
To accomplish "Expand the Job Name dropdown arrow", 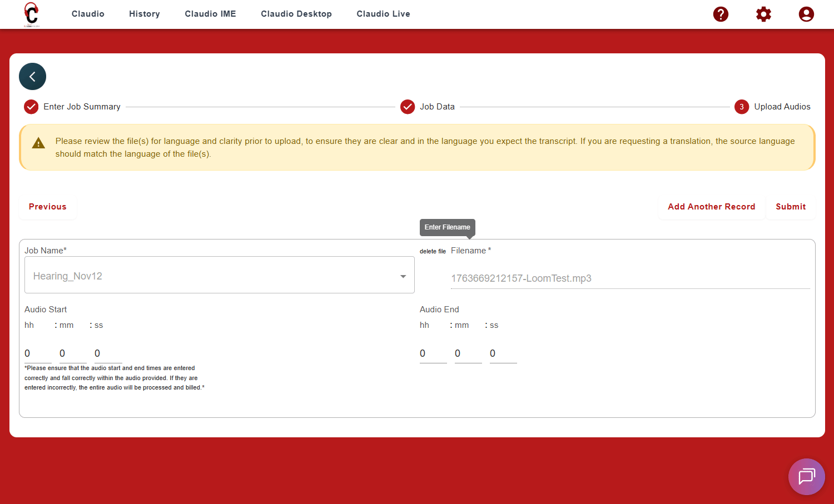I will [403, 276].
